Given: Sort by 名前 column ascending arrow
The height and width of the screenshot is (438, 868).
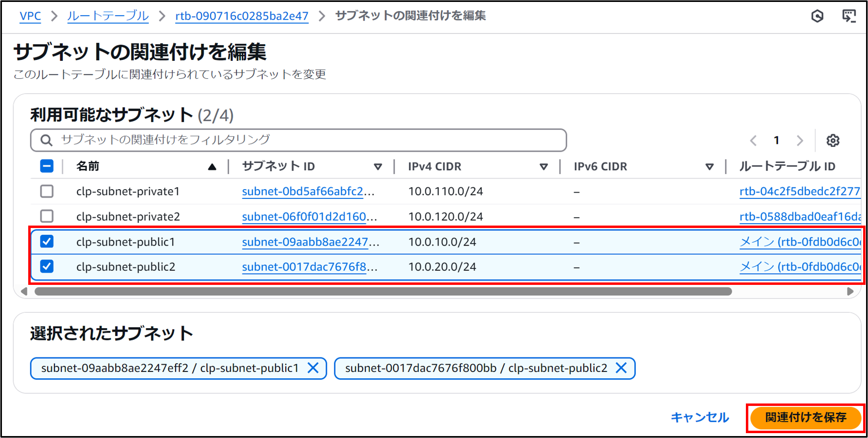Looking at the screenshot, I should [212, 167].
